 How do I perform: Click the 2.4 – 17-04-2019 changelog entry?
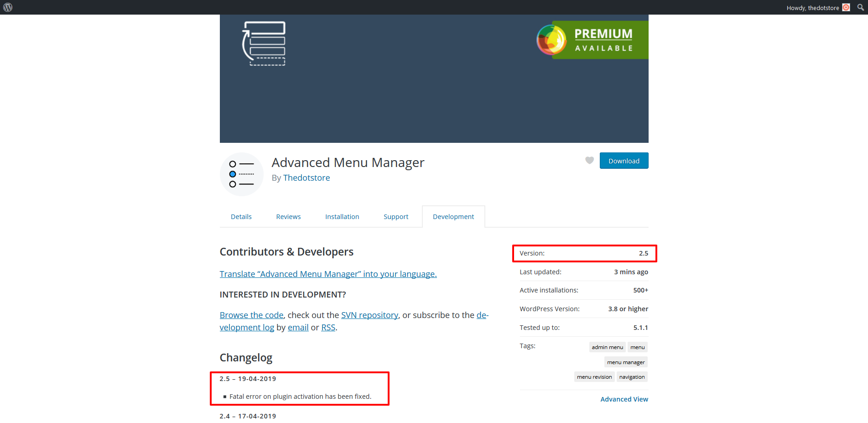[x=248, y=416]
